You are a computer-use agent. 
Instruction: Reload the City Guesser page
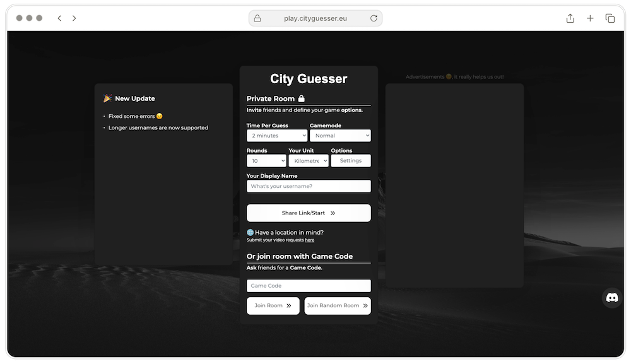click(x=373, y=18)
